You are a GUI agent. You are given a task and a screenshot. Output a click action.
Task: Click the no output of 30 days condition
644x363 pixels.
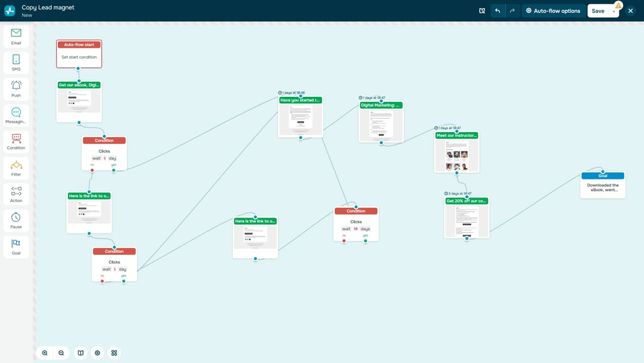344,241
